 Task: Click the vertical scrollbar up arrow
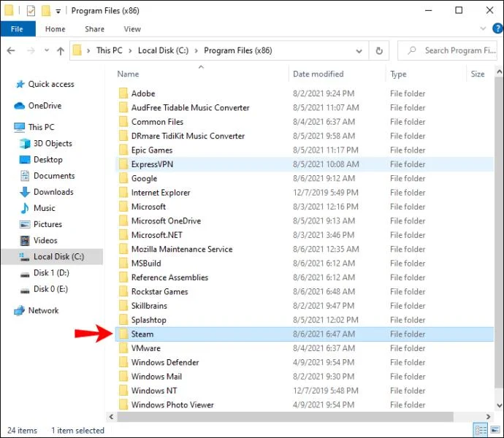point(499,72)
